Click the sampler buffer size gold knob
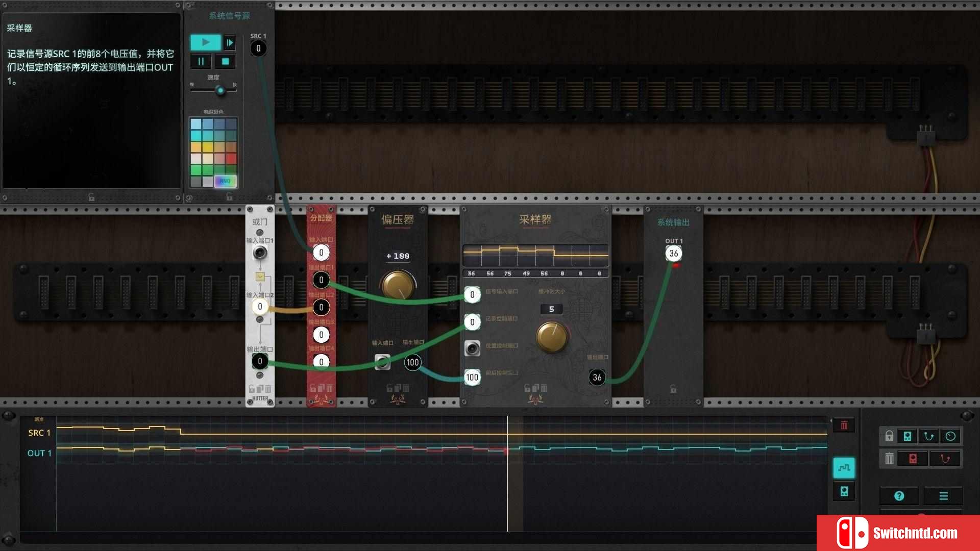 pos(551,337)
